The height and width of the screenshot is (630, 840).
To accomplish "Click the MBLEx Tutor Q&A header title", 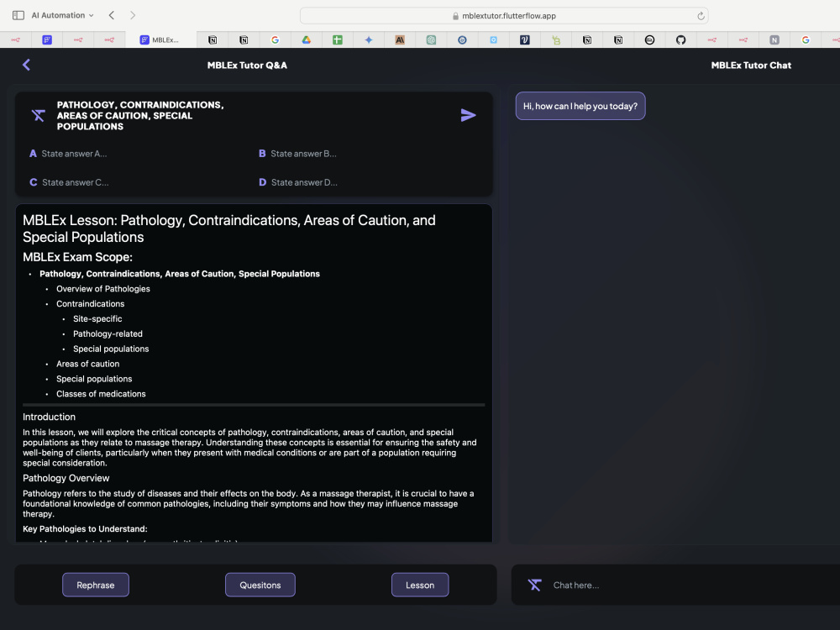I will [247, 66].
